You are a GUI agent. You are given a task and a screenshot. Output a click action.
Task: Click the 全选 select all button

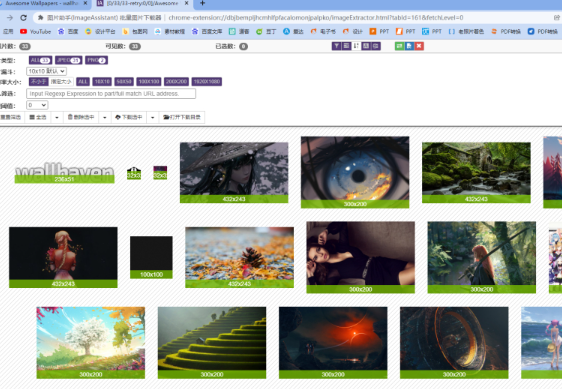pos(38,117)
